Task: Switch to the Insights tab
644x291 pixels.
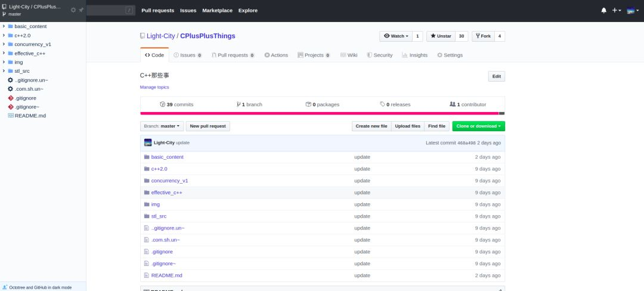Action: point(414,55)
